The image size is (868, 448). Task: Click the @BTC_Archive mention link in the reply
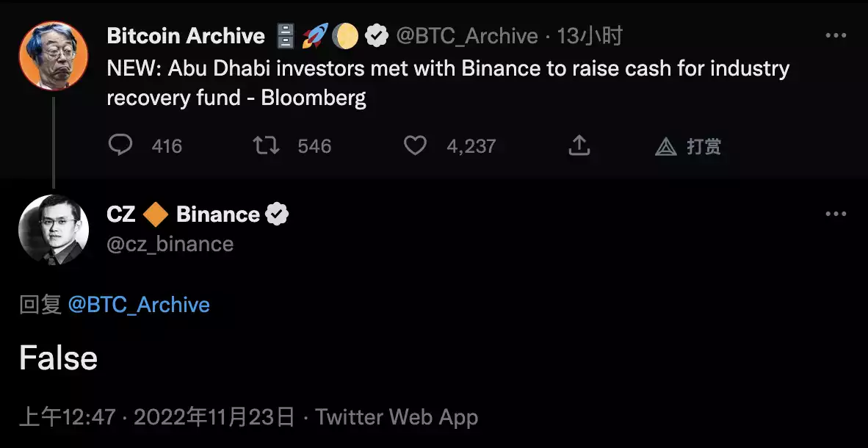click(x=138, y=305)
